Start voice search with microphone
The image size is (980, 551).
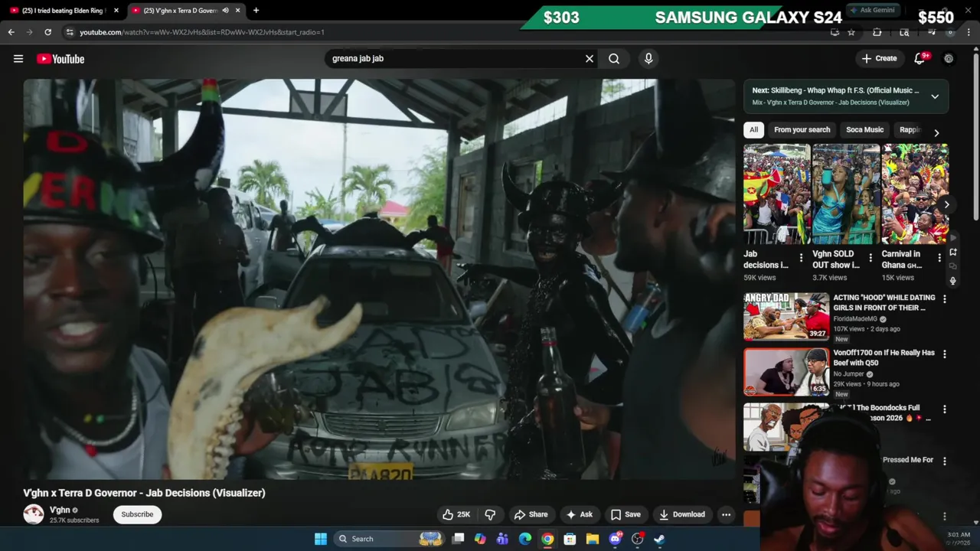click(x=648, y=58)
